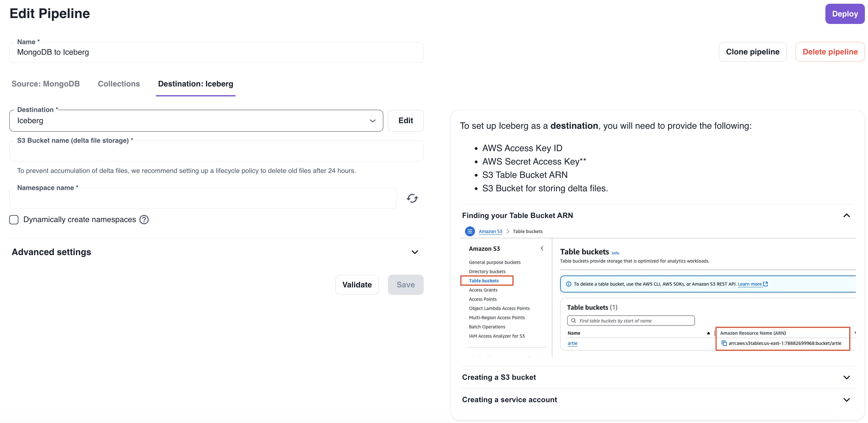868x423 pixels.
Task: Click the refresh namespaces icon
Action: click(412, 198)
